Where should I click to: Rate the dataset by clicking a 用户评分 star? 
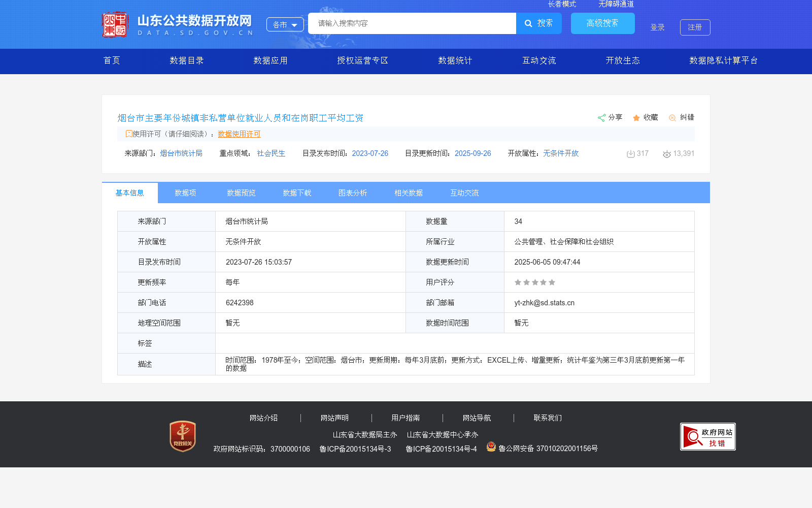534,282
